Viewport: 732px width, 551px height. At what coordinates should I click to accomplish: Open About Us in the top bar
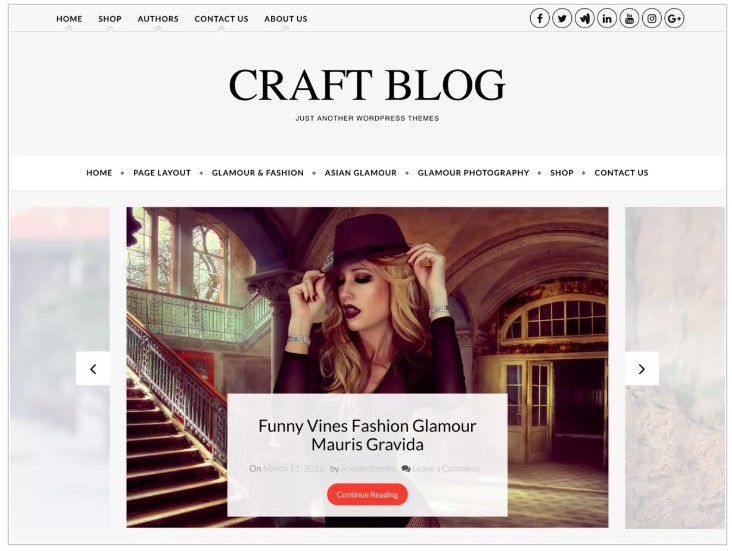point(286,19)
